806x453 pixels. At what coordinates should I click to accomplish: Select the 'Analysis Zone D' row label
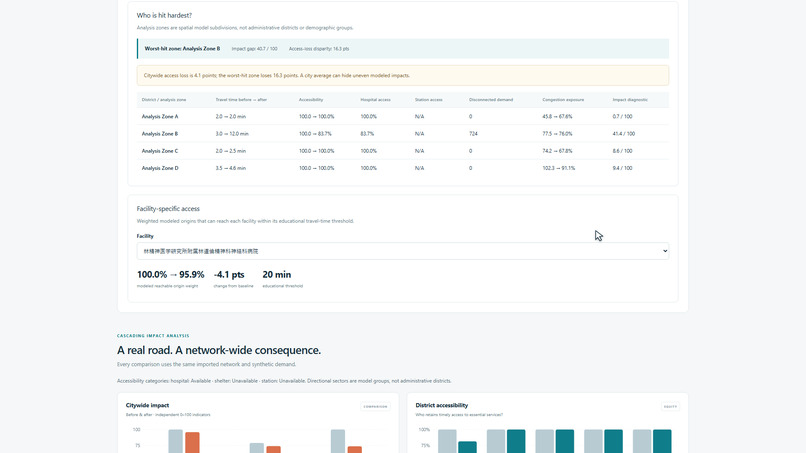click(x=160, y=168)
